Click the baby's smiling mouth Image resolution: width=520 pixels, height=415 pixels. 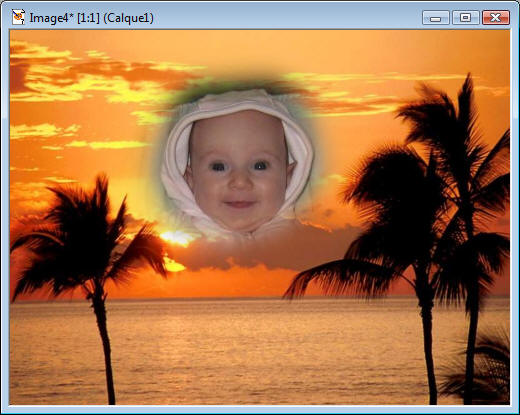click(x=239, y=203)
